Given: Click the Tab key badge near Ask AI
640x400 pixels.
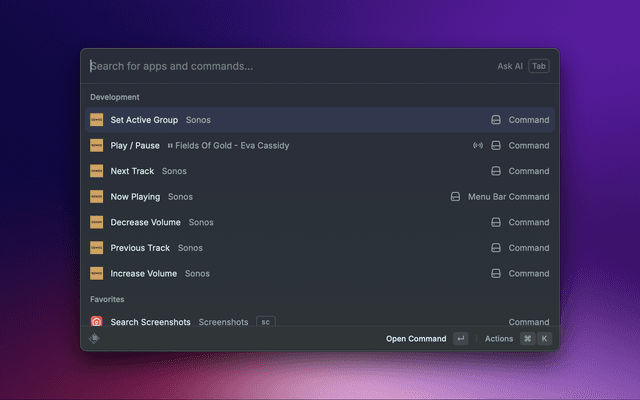Looking at the screenshot, I should (539, 66).
